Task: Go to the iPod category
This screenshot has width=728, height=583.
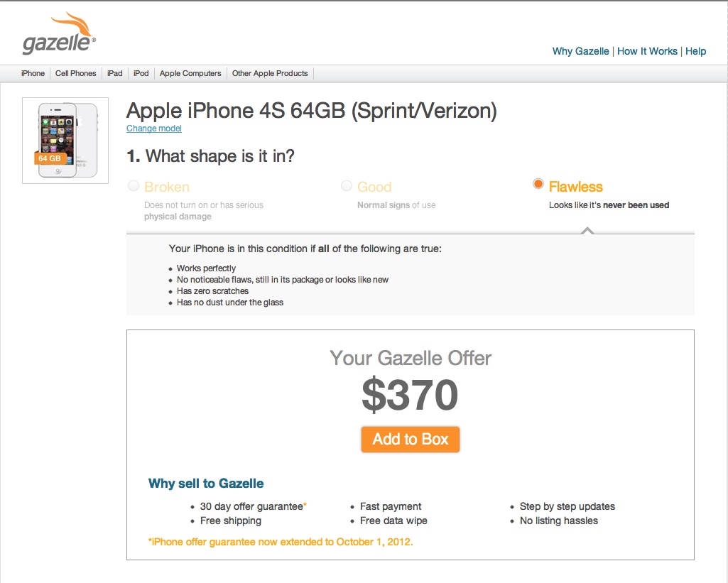Action: click(141, 73)
